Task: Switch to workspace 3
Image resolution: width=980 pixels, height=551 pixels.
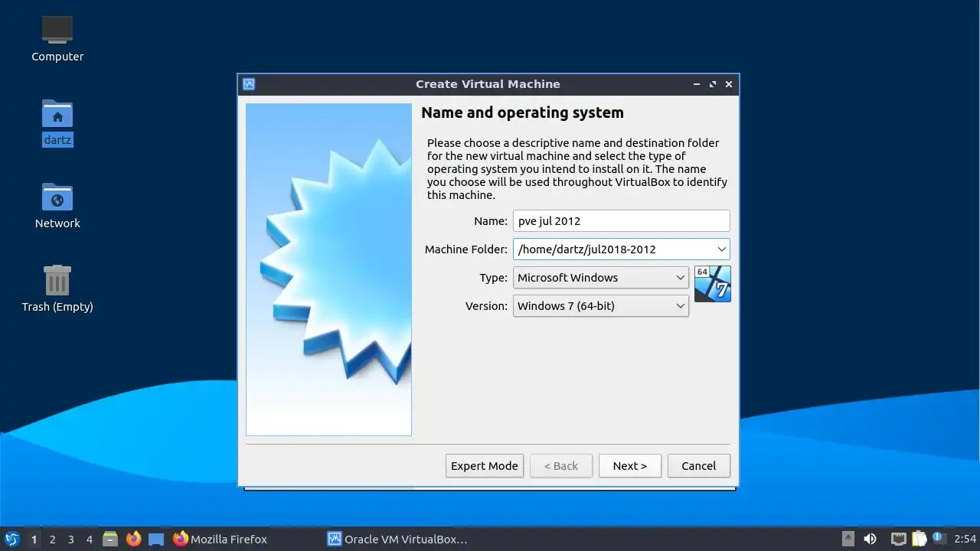Action: pos(70,539)
